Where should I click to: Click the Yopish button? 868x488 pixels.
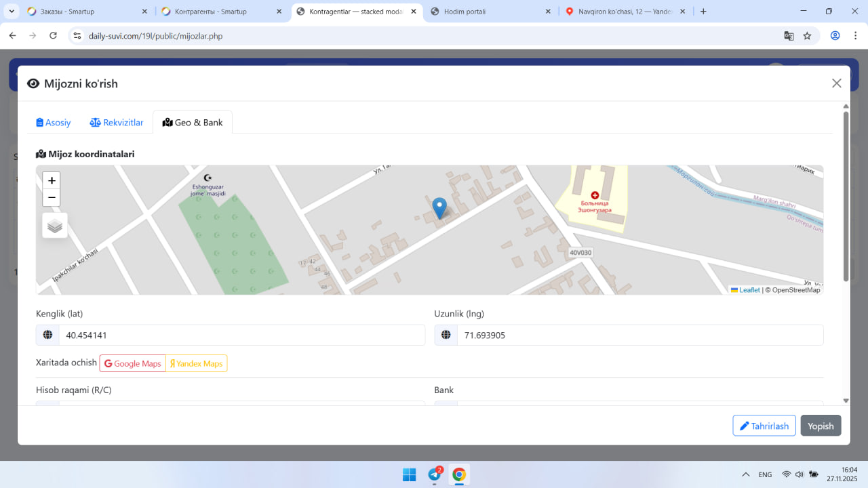[821, 426]
